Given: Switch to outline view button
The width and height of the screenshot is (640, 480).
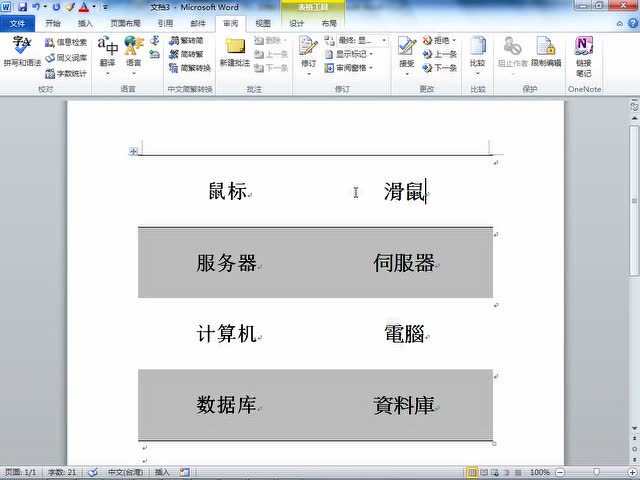Looking at the screenshot, I should point(507,472).
